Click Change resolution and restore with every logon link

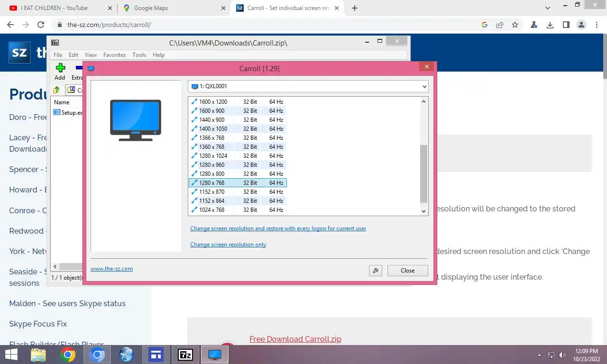click(x=278, y=228)
